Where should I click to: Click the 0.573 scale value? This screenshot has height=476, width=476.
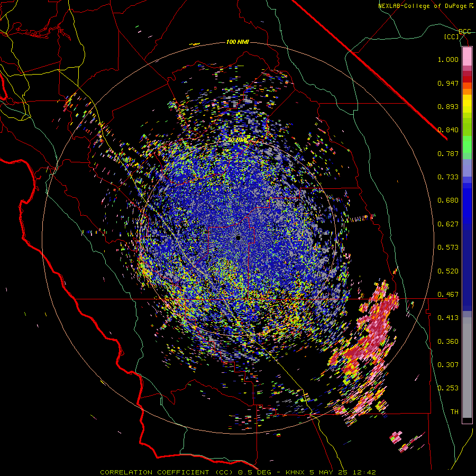point(448,248)
